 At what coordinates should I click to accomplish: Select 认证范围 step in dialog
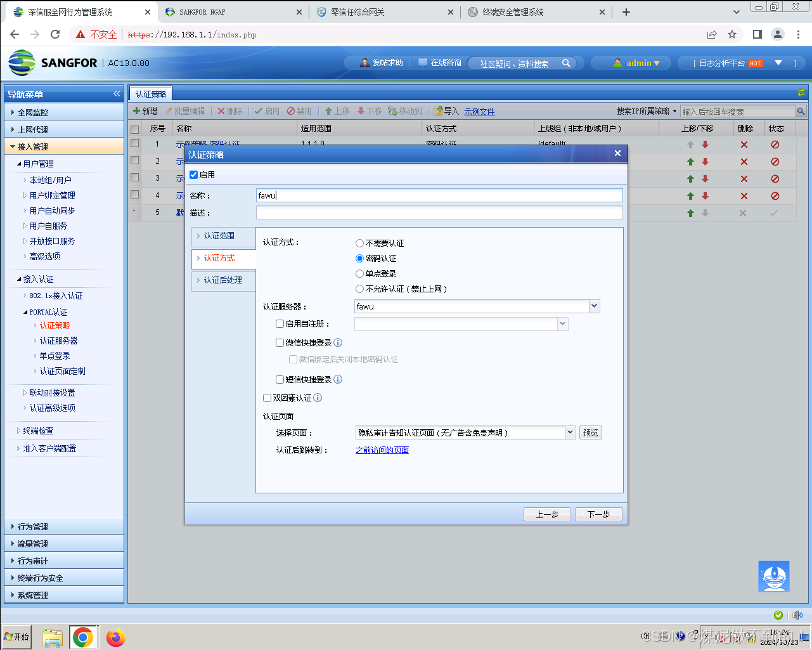[224, 236]
